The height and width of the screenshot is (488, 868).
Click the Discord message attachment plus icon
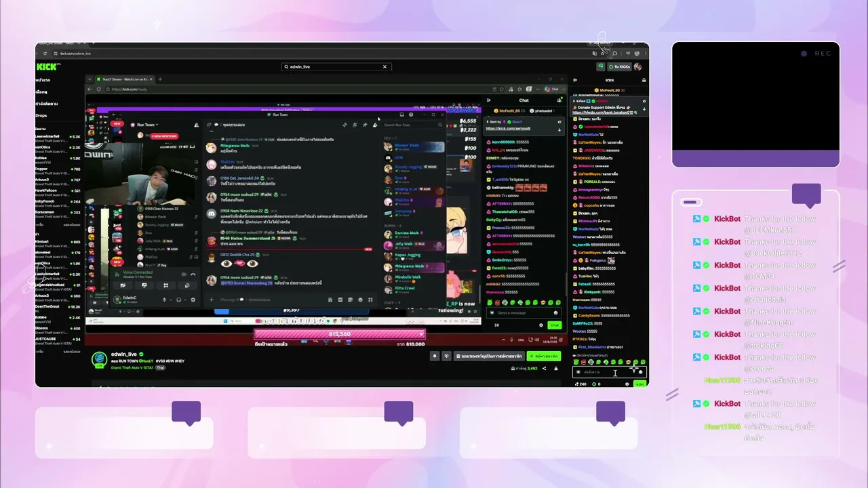coord(212,300)
